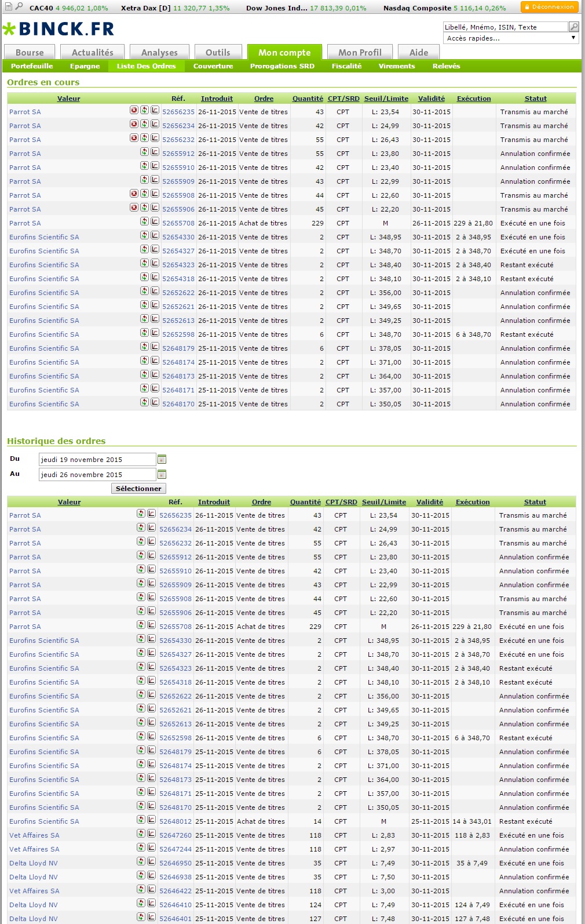
Task: Sort Ordres en cours by Introduit column
Action: (217, 99)
